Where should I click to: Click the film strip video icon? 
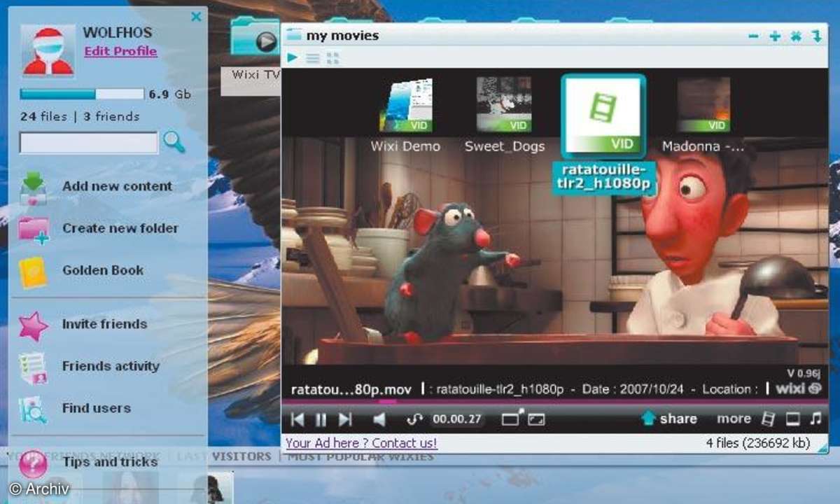(x=768, y=419)
